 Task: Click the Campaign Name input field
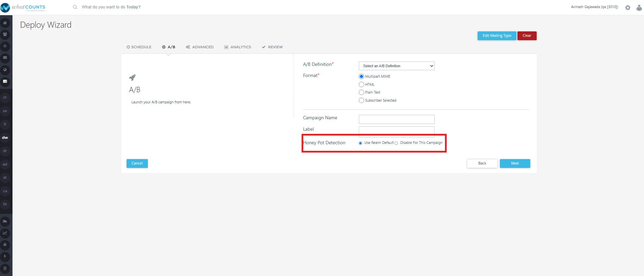[x=397, y=119]
